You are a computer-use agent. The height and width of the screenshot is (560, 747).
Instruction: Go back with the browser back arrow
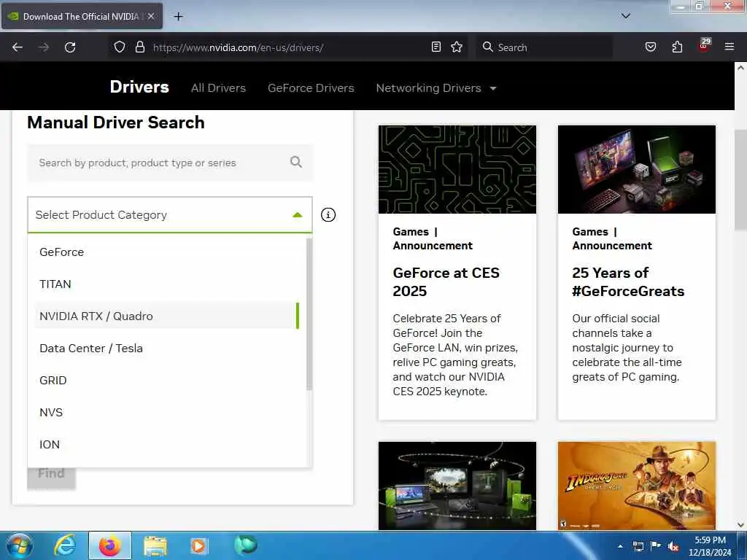click(18, 47)
